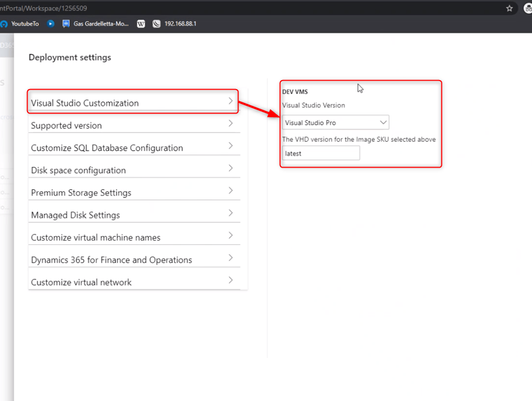Open the Visual Studio Version dropdown
532x401 pixels.
click(x=335, y=123)
